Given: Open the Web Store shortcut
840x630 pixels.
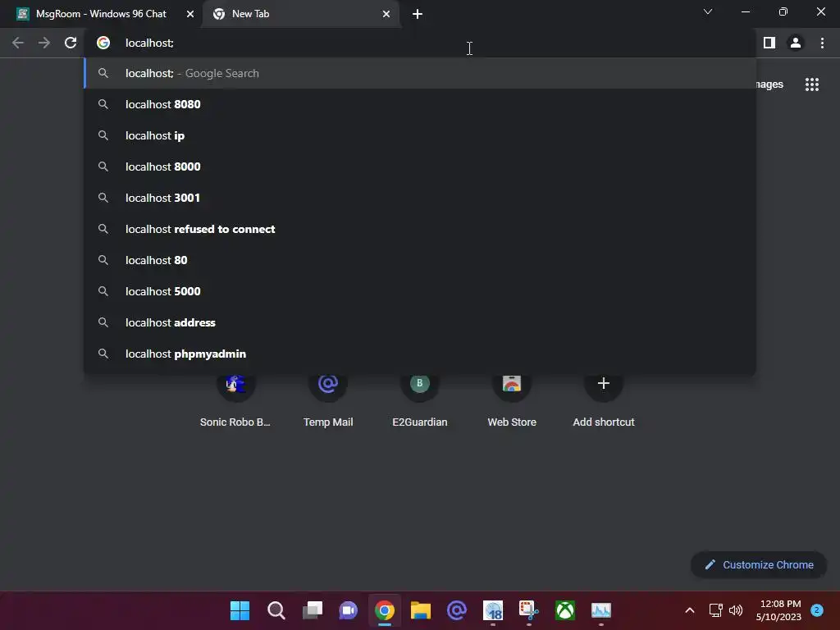Looking at the screenshot, I should (512, 399).
